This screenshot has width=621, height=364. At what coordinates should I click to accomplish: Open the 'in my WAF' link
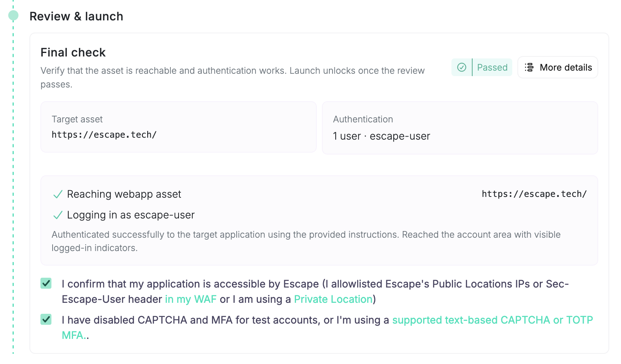pyautogui.click(x=191, y=299)
